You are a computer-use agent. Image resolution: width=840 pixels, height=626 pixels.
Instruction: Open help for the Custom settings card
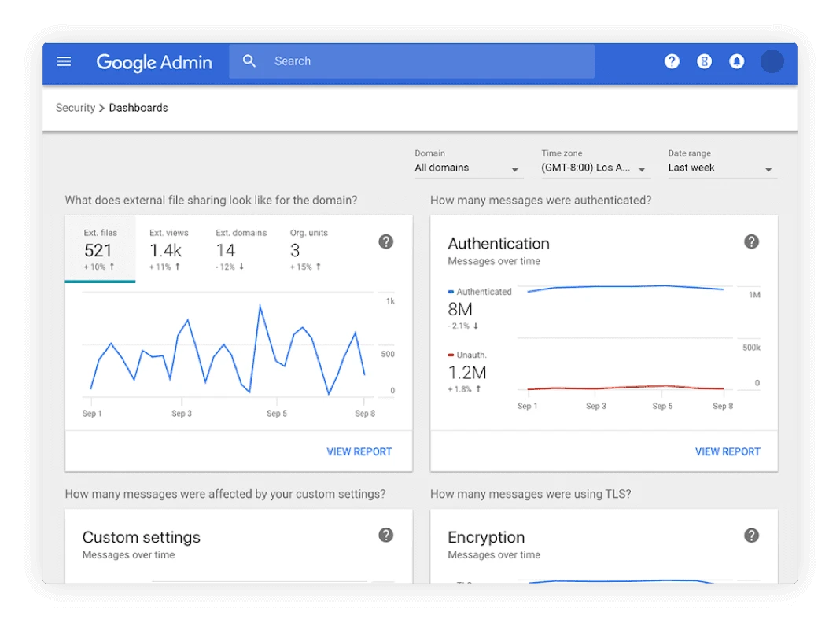pyautogui.click(x=385, y=536)
